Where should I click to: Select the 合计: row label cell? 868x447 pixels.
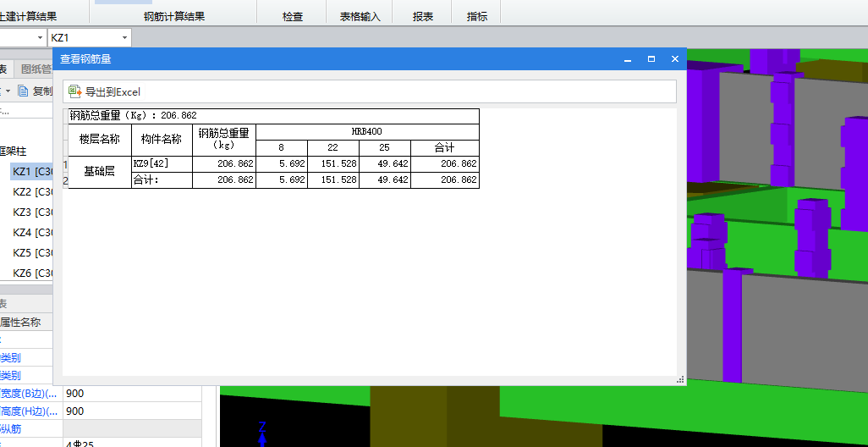[x=162, y=180]
